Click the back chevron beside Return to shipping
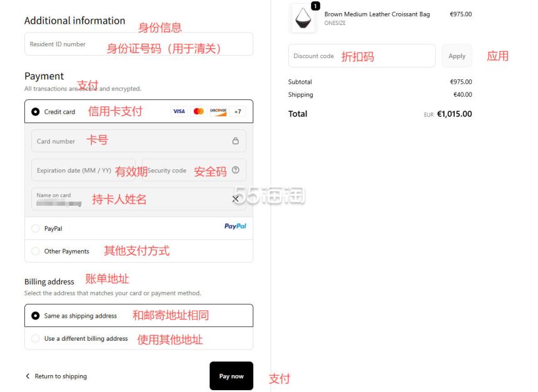 pyautogui.click(x=28, y=376)
